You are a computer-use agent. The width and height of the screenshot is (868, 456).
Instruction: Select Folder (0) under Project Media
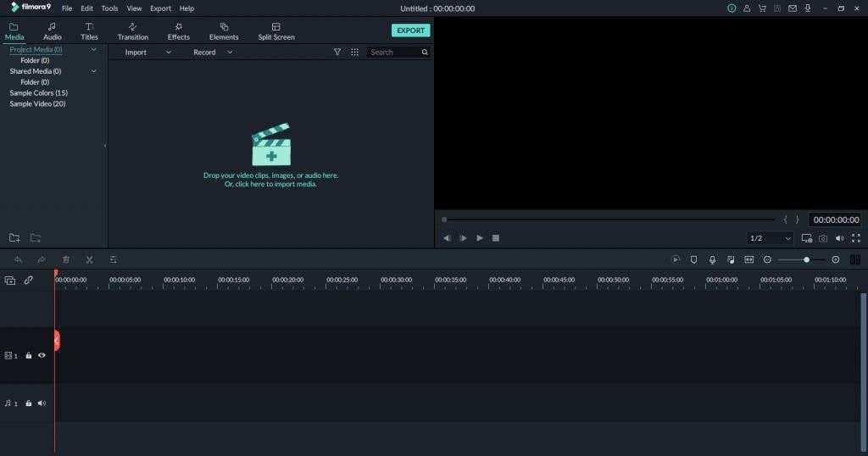tap(35, 60)
